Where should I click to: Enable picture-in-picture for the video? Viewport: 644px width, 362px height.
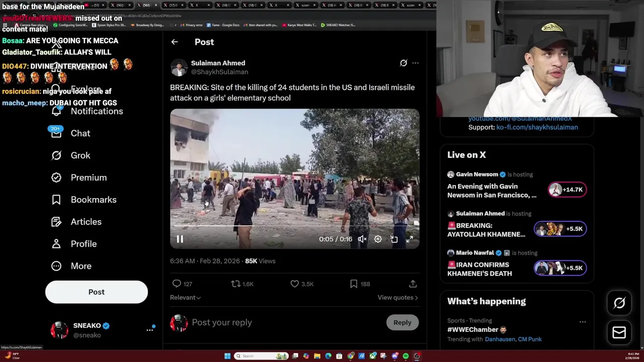(x=394, y=239)
